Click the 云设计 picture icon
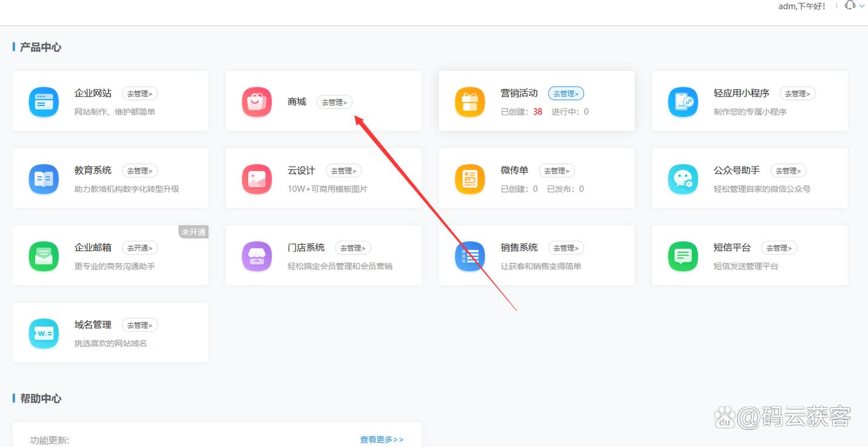The image size is (868, 447). [x=257, y=179]
